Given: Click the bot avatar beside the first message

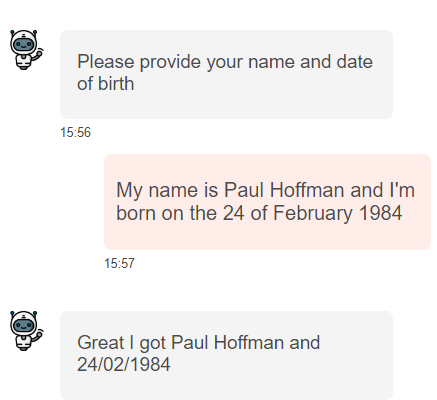Looking at the screenshot, I should pos(26,50).
